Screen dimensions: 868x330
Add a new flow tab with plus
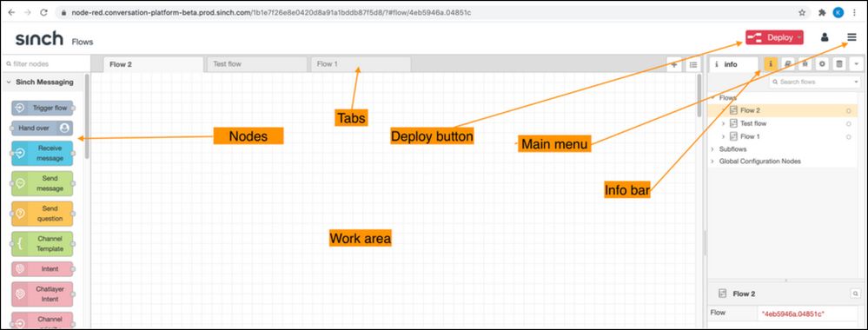674,65
